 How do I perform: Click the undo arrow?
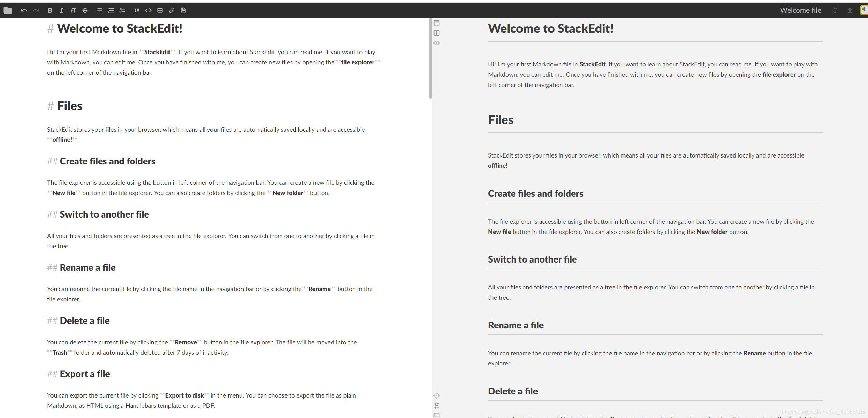click(x=24, y=10)
